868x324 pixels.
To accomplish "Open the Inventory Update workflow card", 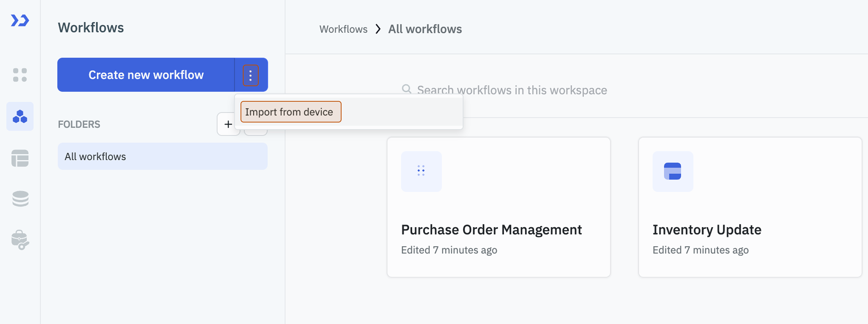I will click(750, 207).
